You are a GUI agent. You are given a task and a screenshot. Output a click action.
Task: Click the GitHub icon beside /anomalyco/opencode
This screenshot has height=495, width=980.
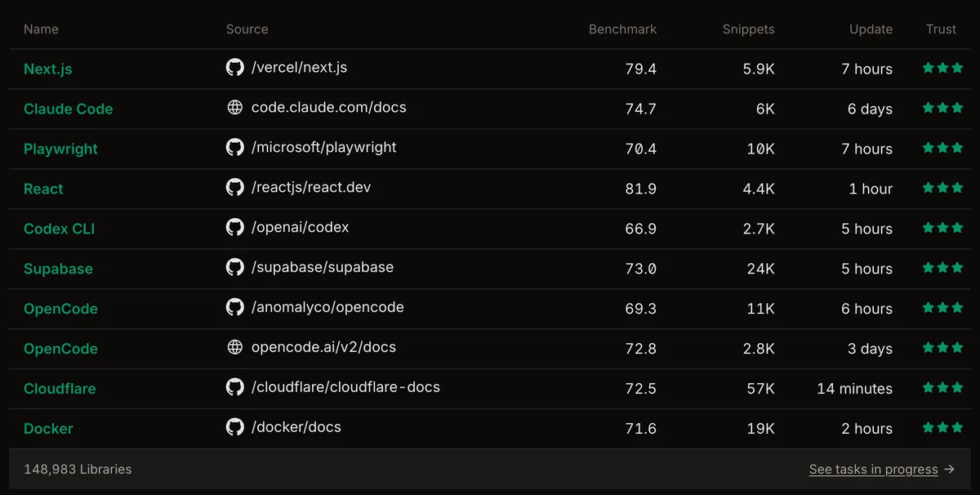tap(235, 308)
